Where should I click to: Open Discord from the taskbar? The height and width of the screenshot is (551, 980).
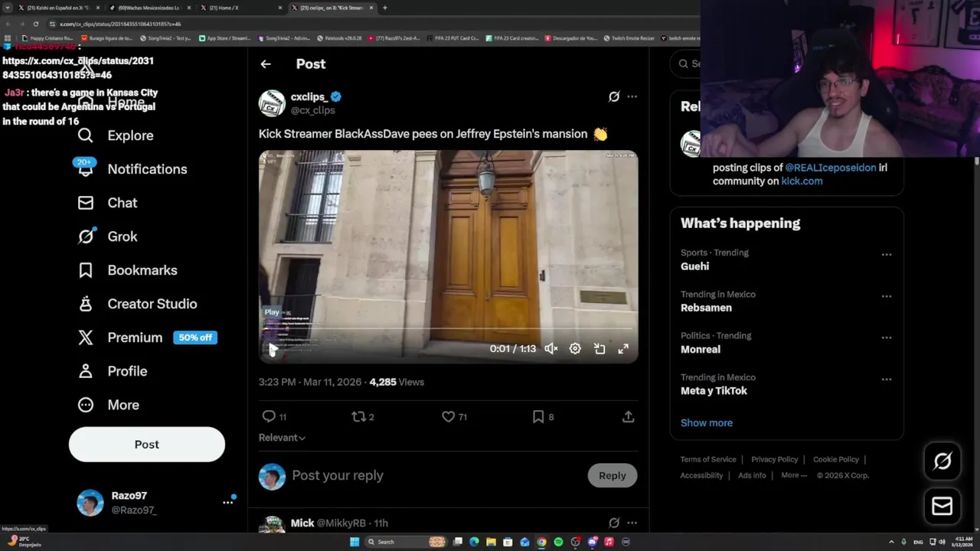click(x=592, y=542)
